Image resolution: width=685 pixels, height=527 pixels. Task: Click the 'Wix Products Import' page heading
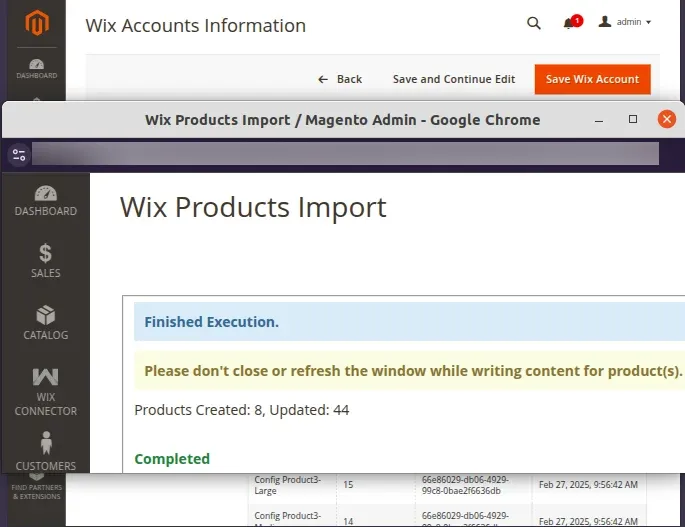click(253, 207)
